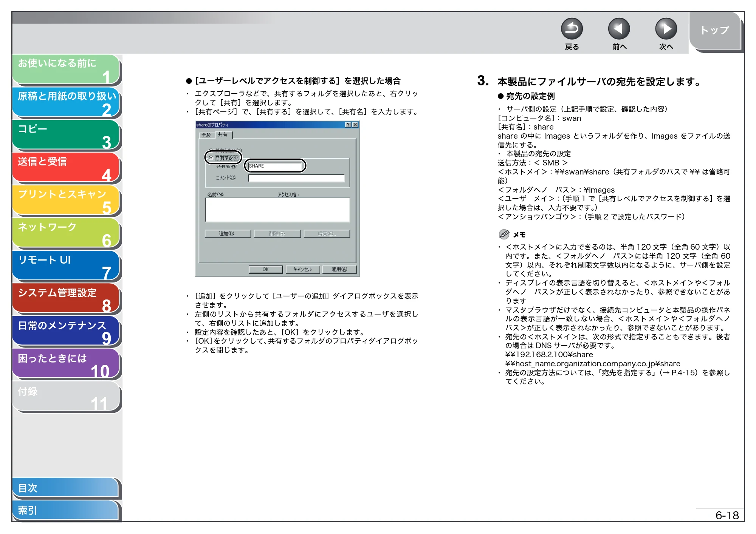This screenshot has width=756, height=534.
Task: Jump to chapter 10 困ったときには
Action: coord(66,364)
